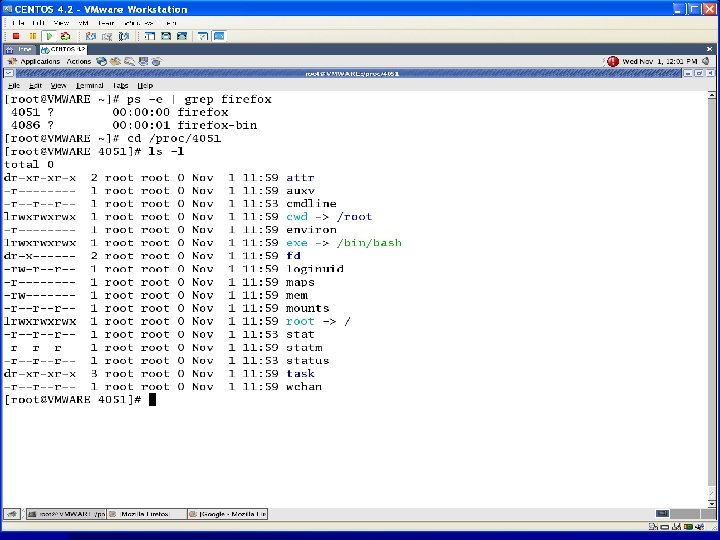Take a snapshot using the snapshot toolbar icon
720x540 pixels.
pos(90,36)
